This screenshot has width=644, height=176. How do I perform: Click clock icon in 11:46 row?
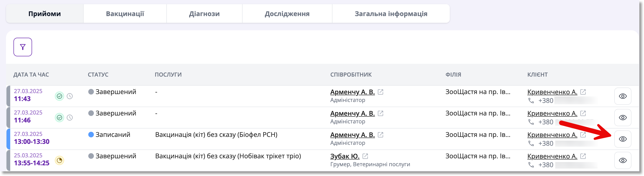click(70, 118)
